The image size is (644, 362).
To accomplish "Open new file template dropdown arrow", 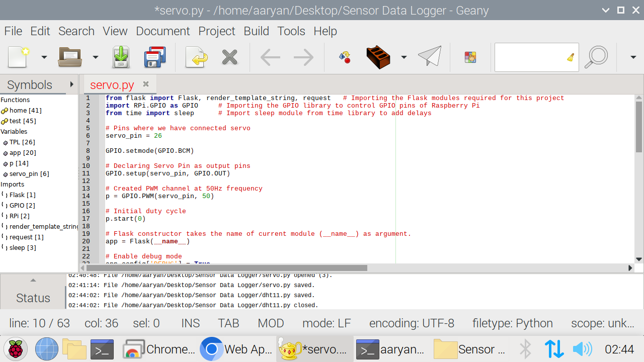I will click(x=44, y=57).
